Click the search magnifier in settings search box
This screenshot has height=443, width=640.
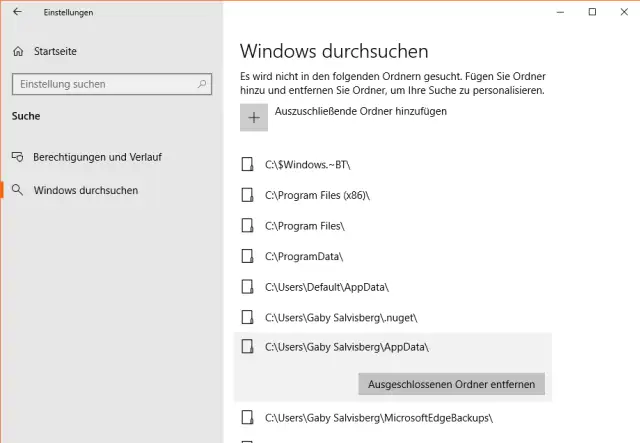200,84
